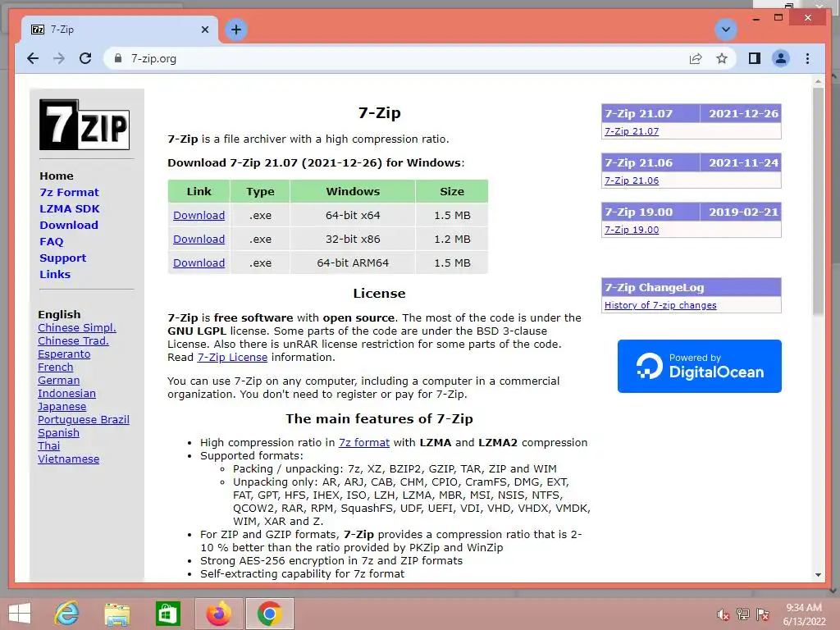The height and width of the screenshot is (630, 840).
Task: Click the '1.5 MB' size for 64-bit x64
Action: coord(452,216)
